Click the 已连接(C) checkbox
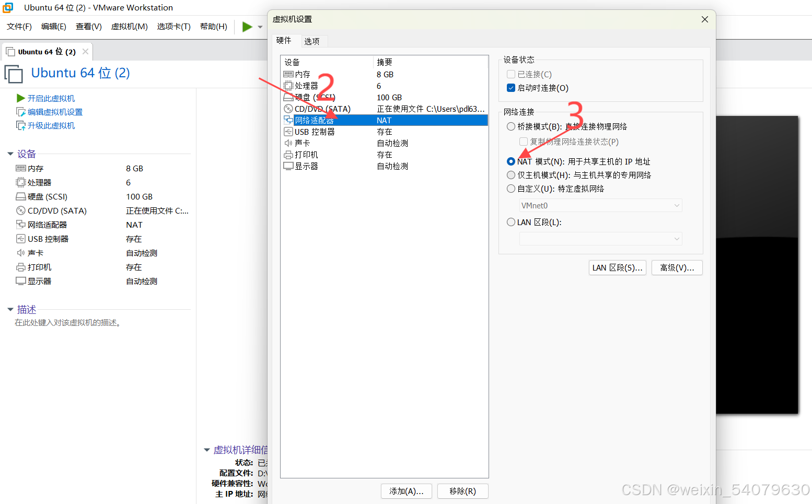Viewport: 812px width, 504px height. (x=511, y=74)
